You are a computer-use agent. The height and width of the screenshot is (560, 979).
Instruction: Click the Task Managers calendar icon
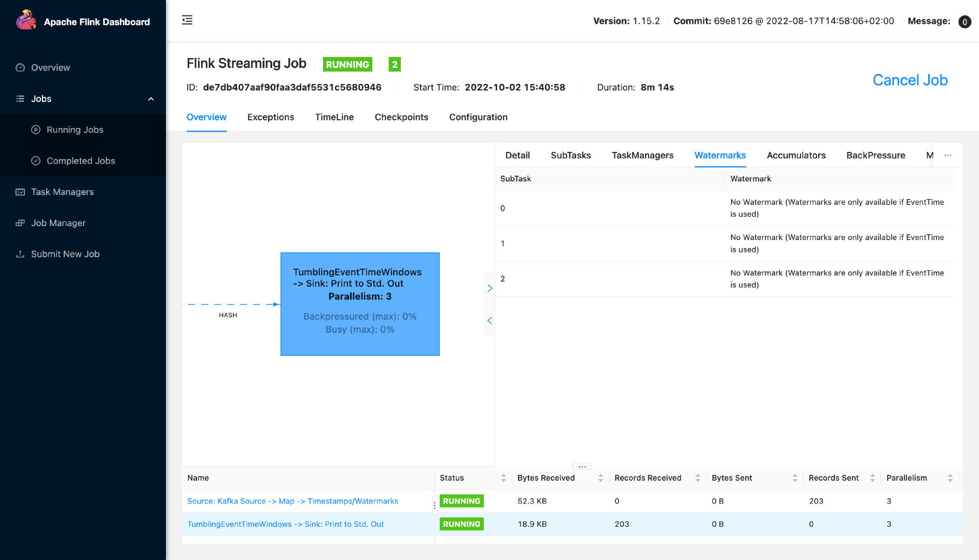click(20, 192)
